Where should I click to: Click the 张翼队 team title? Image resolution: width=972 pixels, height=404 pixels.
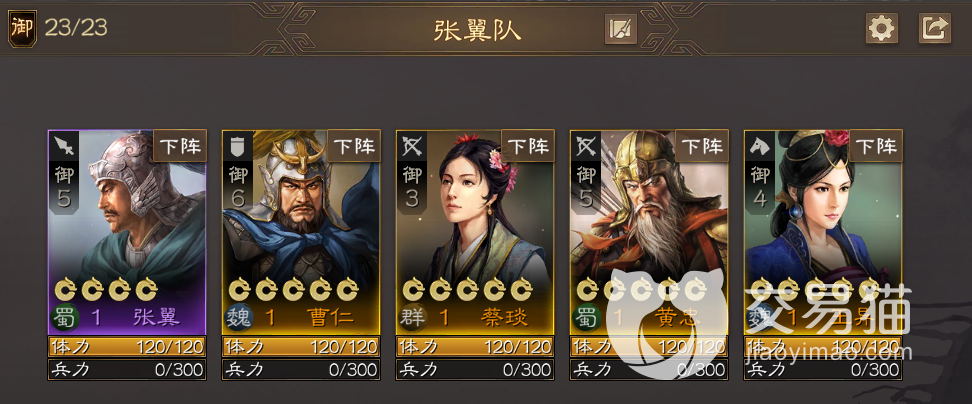(x=477, y=30)
